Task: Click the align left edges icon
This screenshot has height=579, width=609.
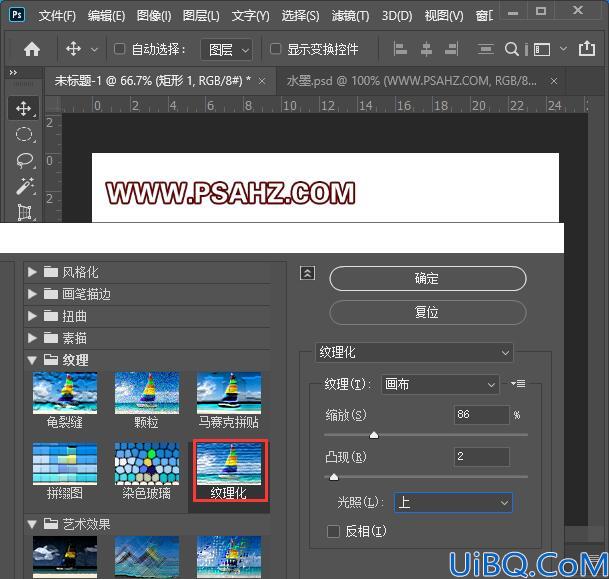Action: coord(400,49)
